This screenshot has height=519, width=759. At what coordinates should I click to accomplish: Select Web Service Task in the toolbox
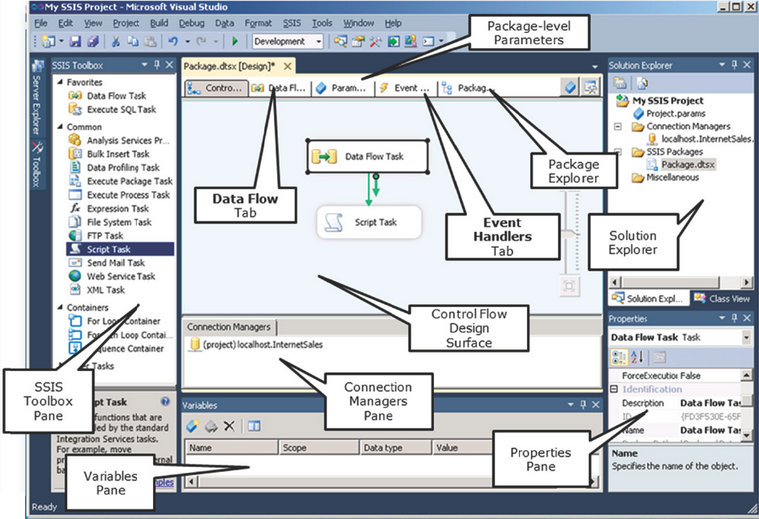[x=112, y=276]
